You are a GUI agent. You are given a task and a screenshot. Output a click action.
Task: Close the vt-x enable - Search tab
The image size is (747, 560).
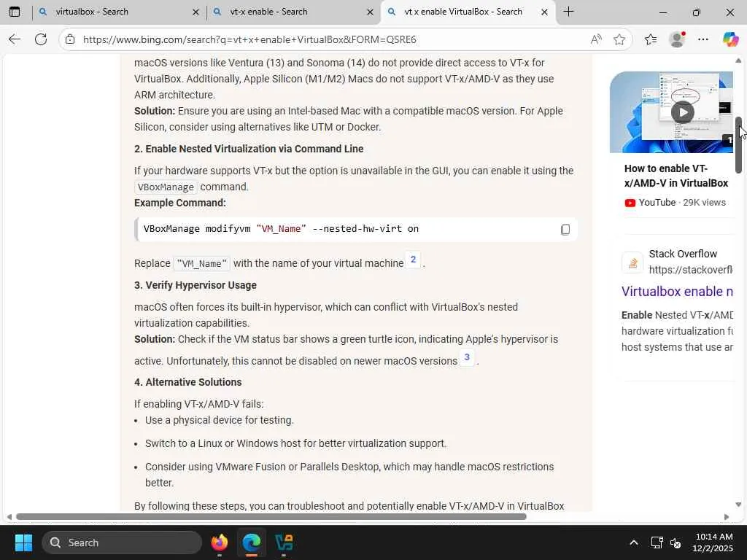click(370, 12)
